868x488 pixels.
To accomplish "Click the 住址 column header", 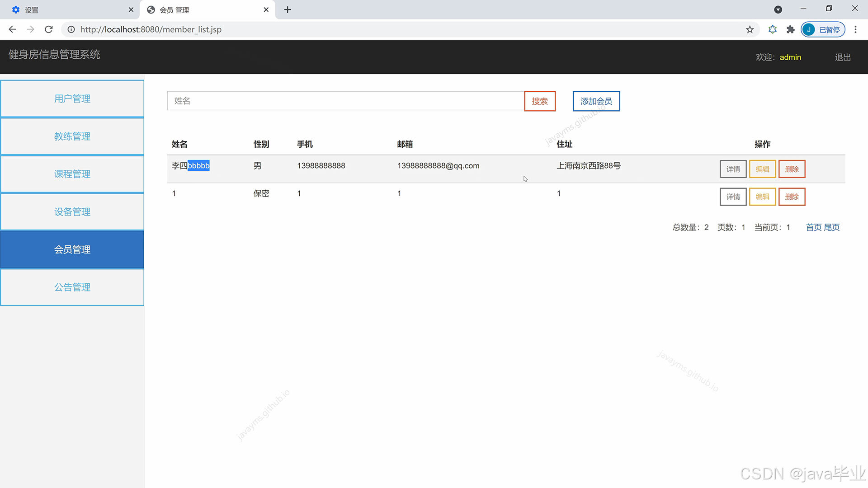I will [x=565, y=144].
